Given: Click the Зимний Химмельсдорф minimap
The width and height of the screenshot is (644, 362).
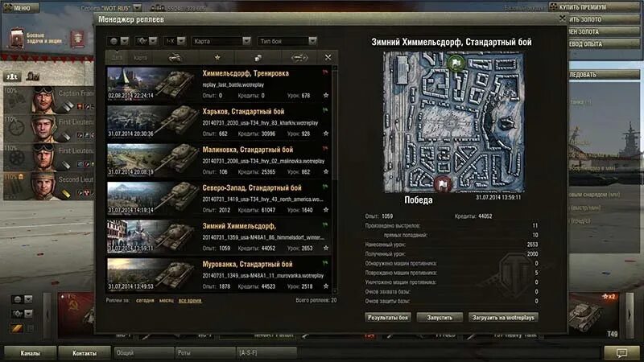Looking at the screenshot, I should (453, 122).
